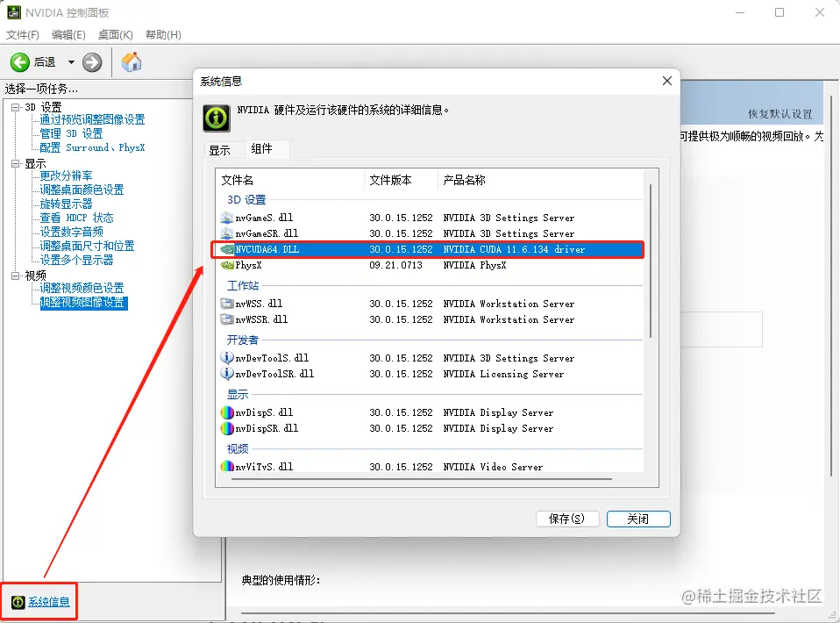Open the 帮助(H) menu
This screenshot has height=623, width=840.
pos(163,35)
